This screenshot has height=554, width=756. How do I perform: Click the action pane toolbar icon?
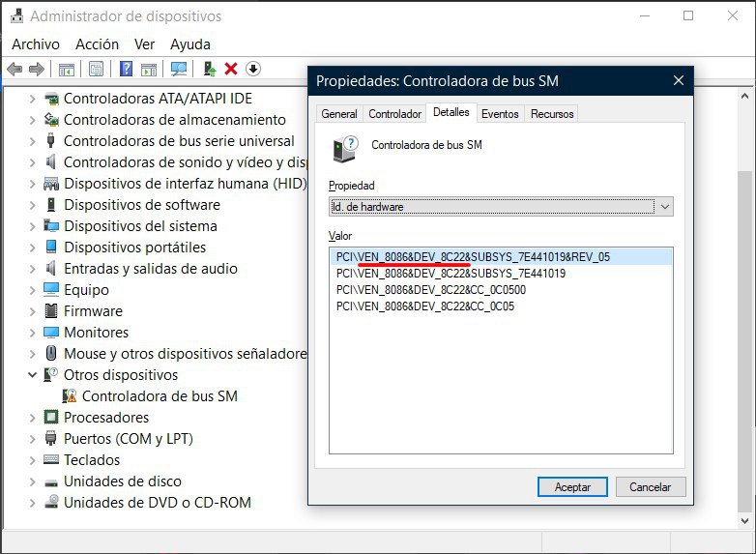[x=149, y=70]
